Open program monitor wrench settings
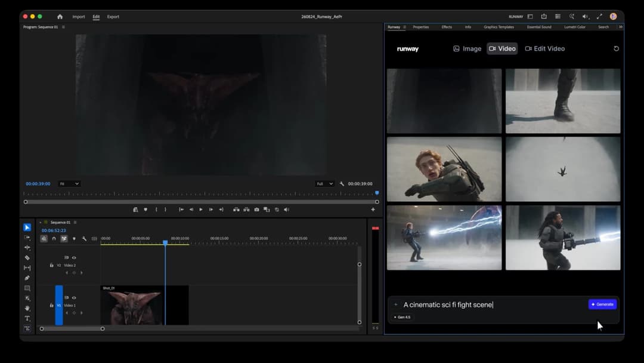 coord(342,184)
